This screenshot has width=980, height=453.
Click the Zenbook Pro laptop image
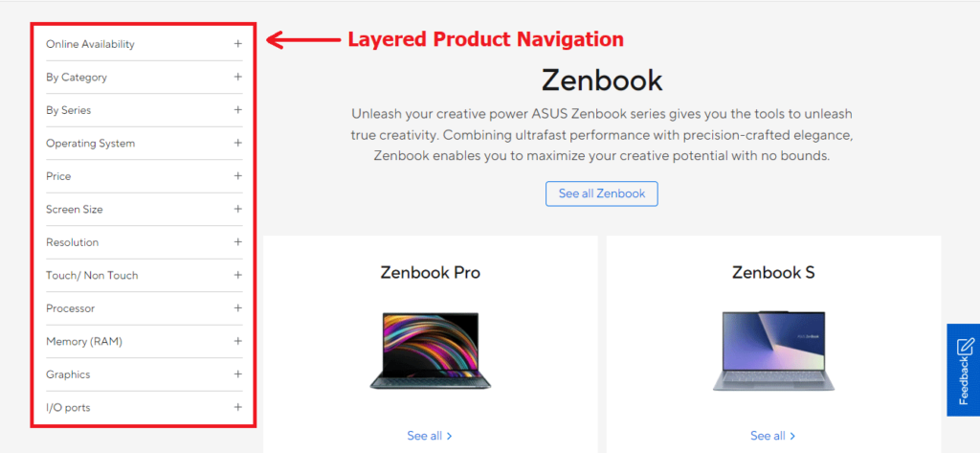click(431, 350)
